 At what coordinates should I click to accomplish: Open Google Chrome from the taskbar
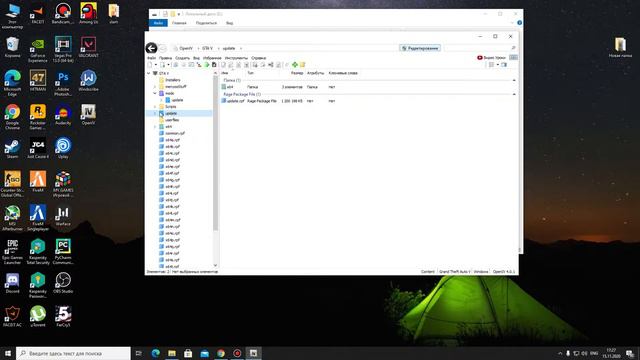click(221, 353)
